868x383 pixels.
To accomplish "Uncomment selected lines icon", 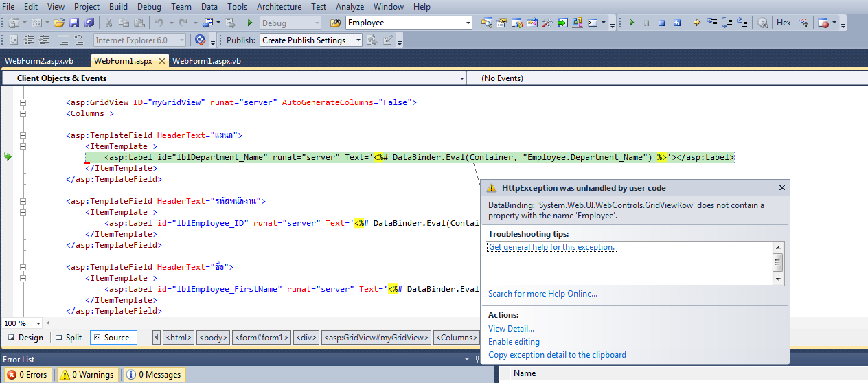I will [x=78, y=40].
